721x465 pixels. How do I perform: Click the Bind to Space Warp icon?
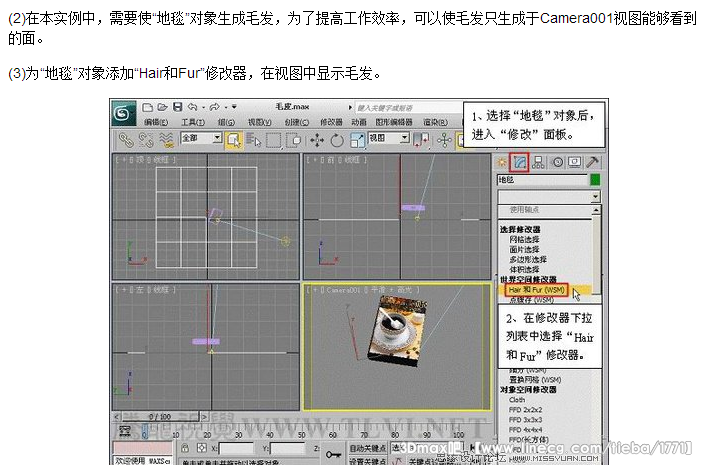click(x=166, y=140)
